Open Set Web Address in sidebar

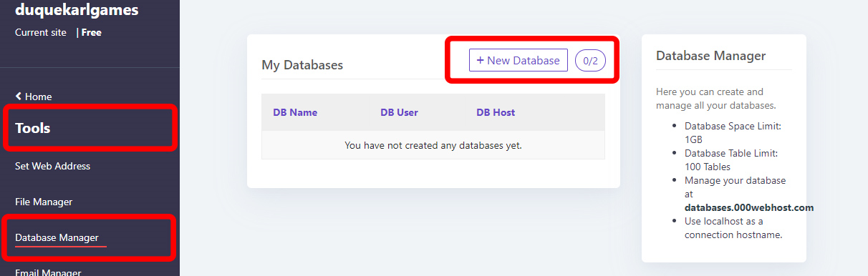coord(52,166)
